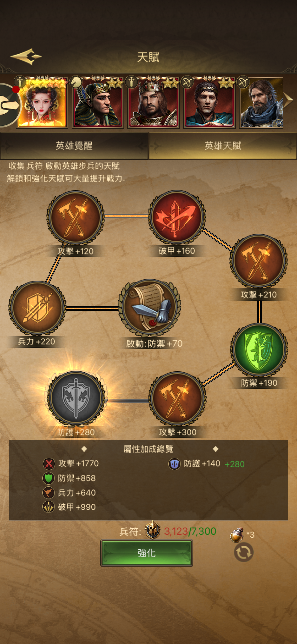The width and height of the screenshot is (297, 644).
Task: Click the green 強化 button
Action: (x=147, y=553)
